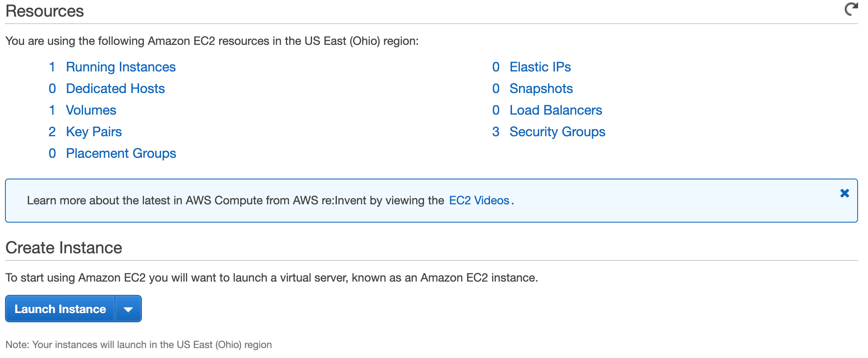Open the Running Instances link

point(121,67)
